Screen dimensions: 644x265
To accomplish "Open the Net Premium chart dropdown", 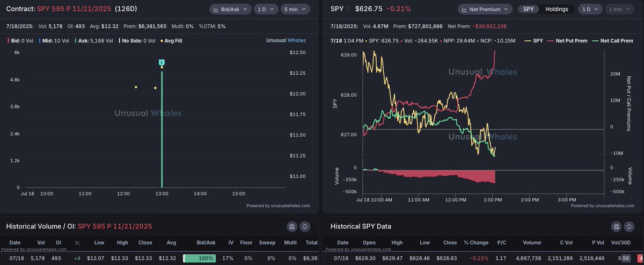I will (486, 9).
